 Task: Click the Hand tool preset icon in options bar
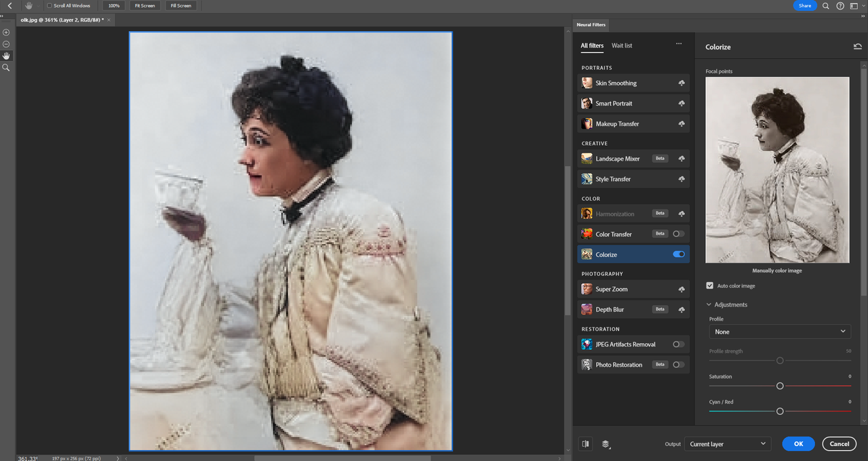(29, 5)
